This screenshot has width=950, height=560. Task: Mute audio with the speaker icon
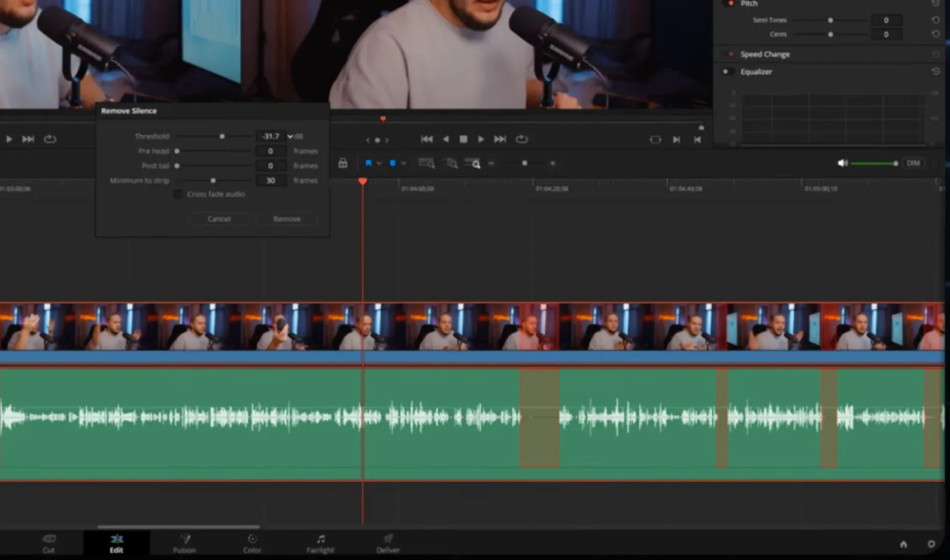point(842,163)
